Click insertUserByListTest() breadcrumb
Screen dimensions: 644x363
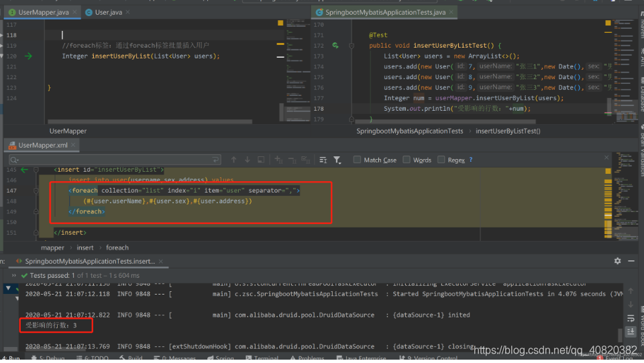pyautogui.click(x=508, y=131)
